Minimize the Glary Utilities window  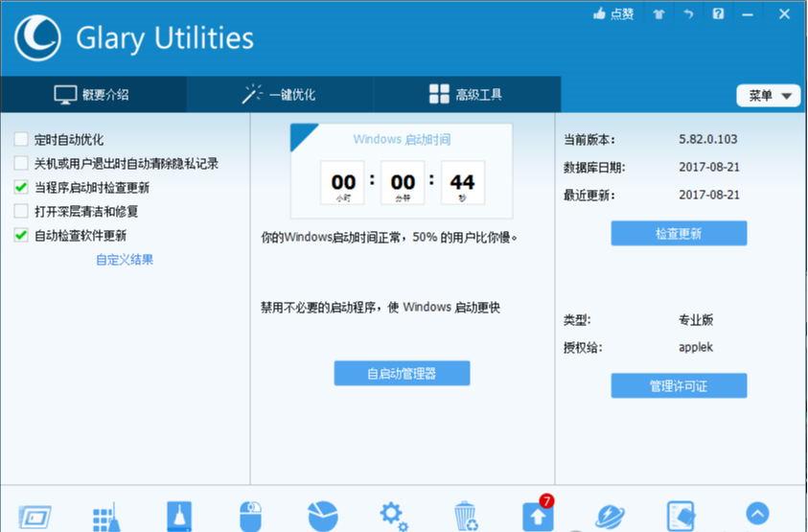[748, 15]
